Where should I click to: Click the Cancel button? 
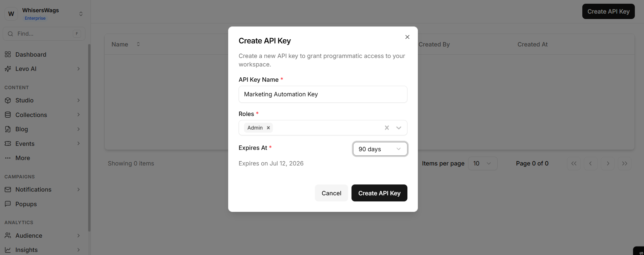[x=331, y=193]
